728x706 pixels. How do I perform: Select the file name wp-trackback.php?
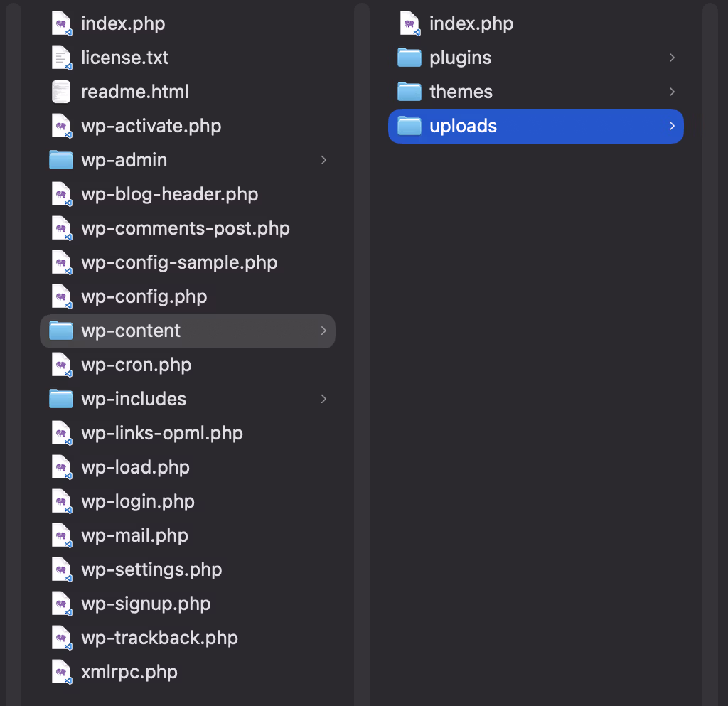pyautogui.click(x=160, y=638)
